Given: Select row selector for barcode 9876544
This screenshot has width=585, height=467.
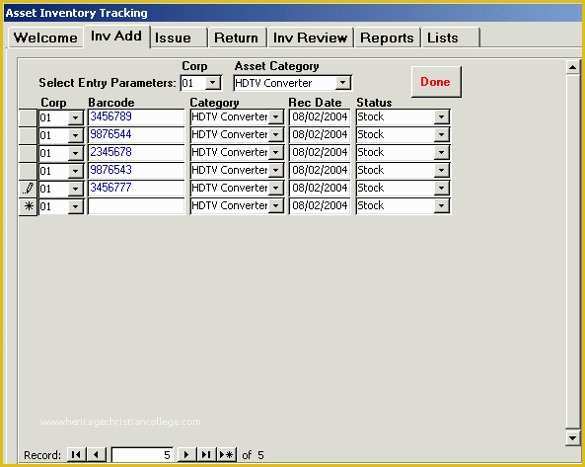Looking at the screenshot, I should coord(28,135).
